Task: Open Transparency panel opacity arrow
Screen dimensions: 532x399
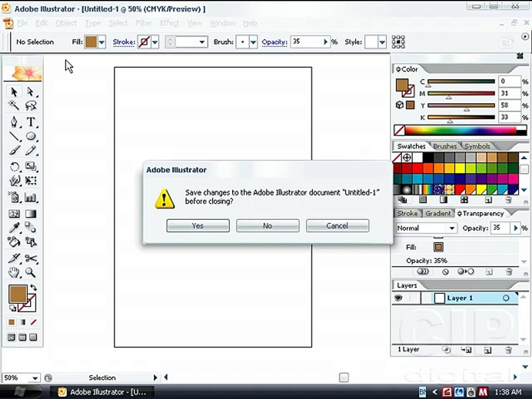Action: (516, 228)
